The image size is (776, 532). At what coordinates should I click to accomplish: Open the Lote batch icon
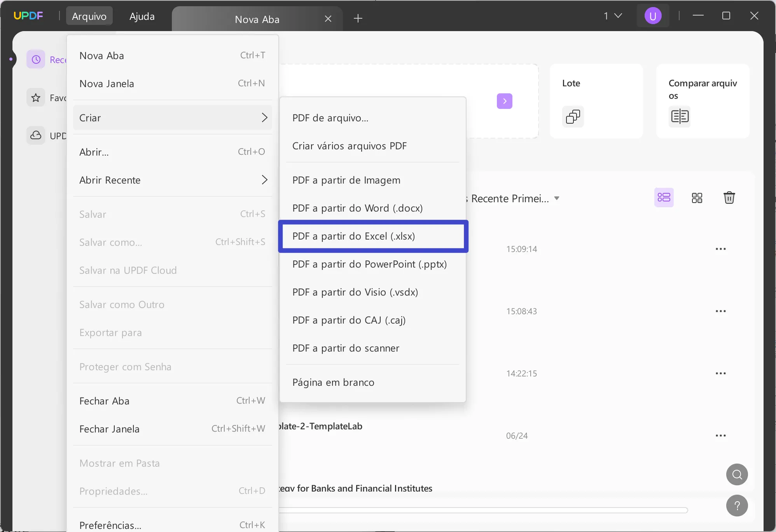[573, 116]
